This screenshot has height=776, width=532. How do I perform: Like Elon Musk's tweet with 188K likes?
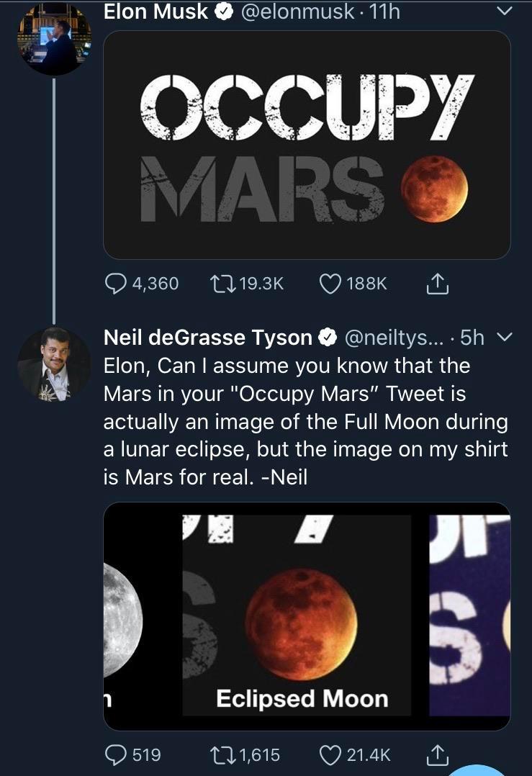(x=330, y=284)
